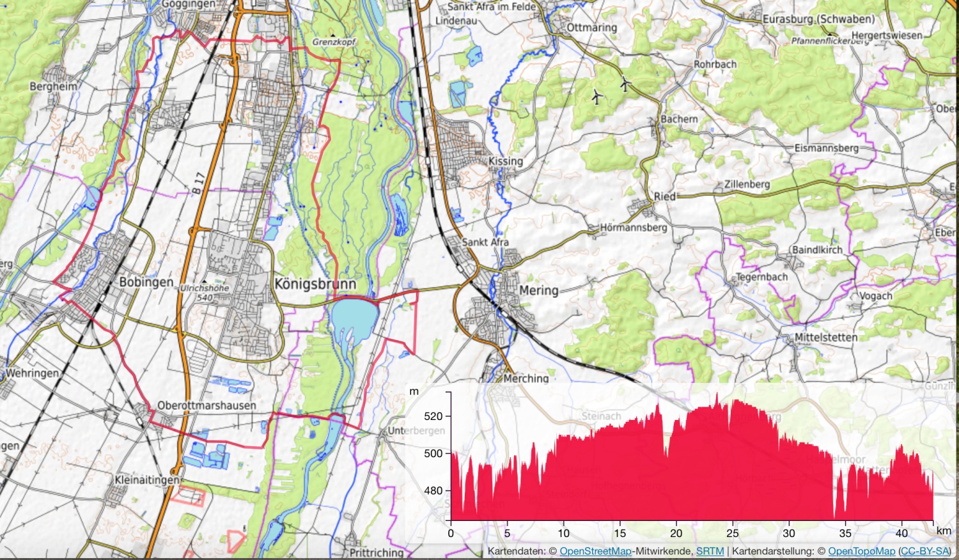Open the OpenStreetMap attribution link

(x=595, y=551)
